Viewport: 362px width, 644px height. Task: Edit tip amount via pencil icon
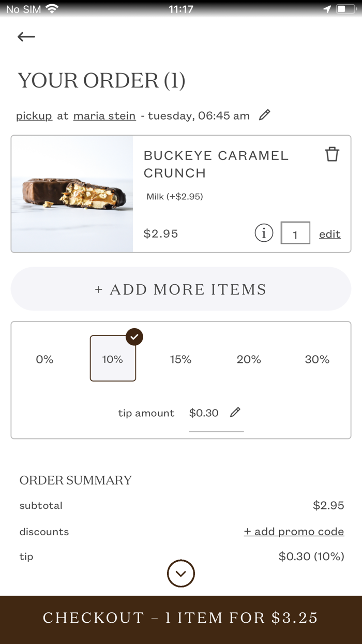(236, 412)
